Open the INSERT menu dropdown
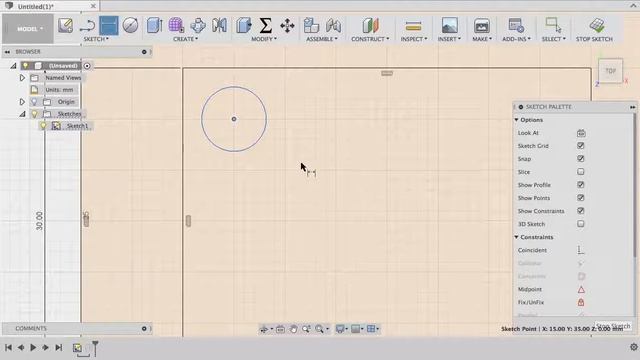 (x=449, y=39)
